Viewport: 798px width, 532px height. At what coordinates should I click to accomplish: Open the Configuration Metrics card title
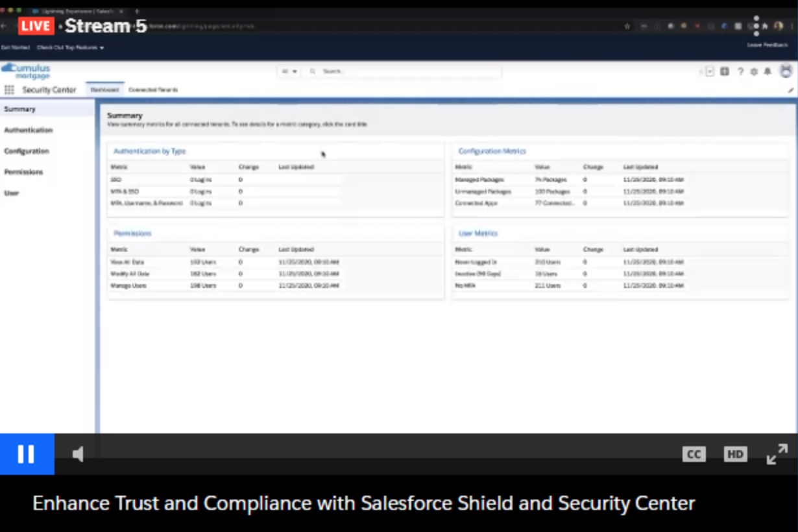[x=492, y=151]
